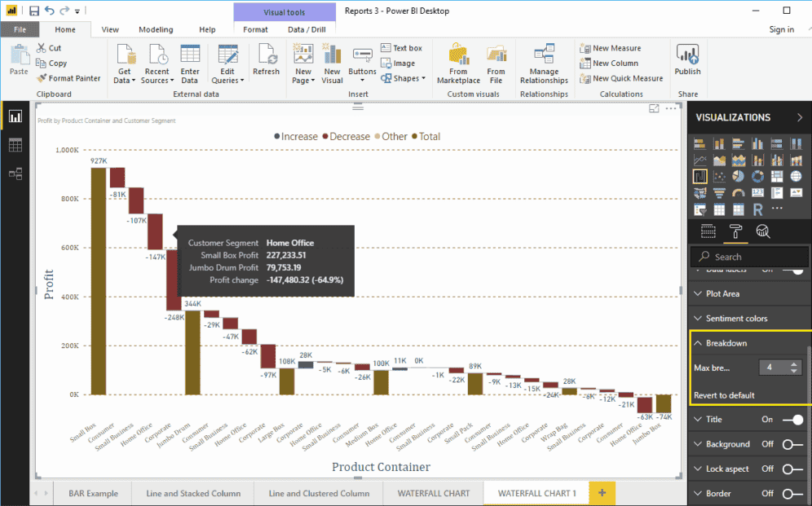Open the Edit Queries dropdown

[x=227, y=63]
